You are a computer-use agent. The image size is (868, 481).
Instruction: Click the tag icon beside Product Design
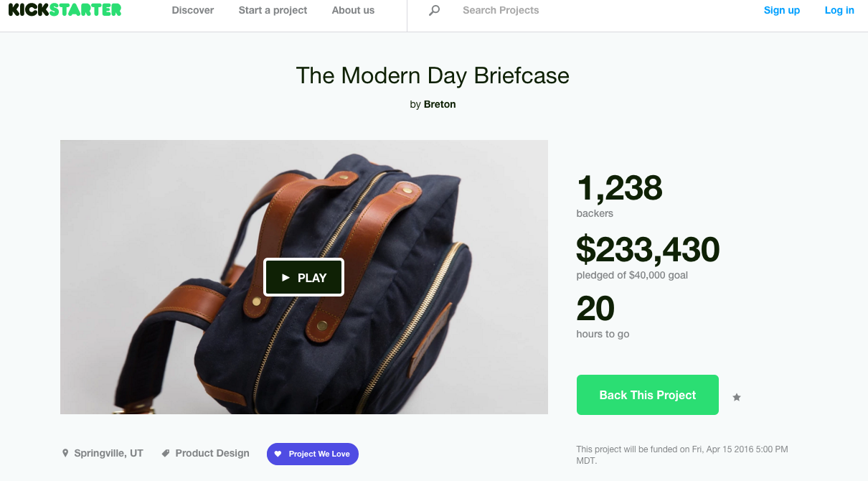pyautogui.click(x=166, y=453)
